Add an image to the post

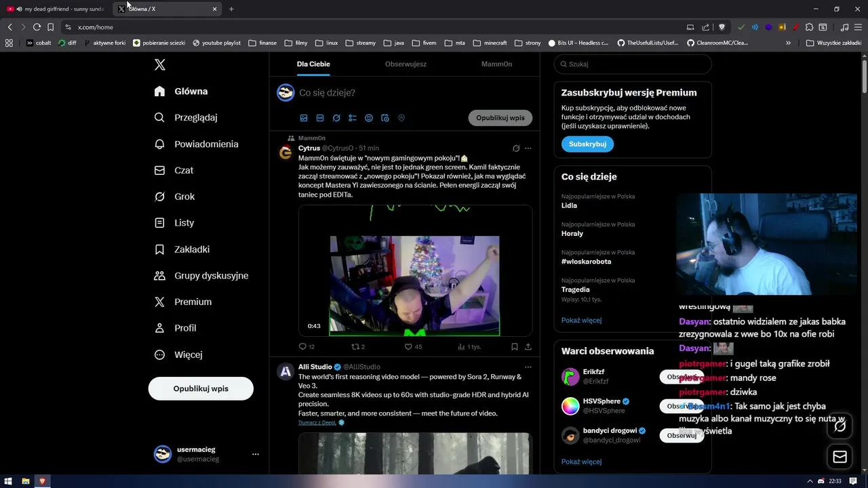click(x=304, y=118)
